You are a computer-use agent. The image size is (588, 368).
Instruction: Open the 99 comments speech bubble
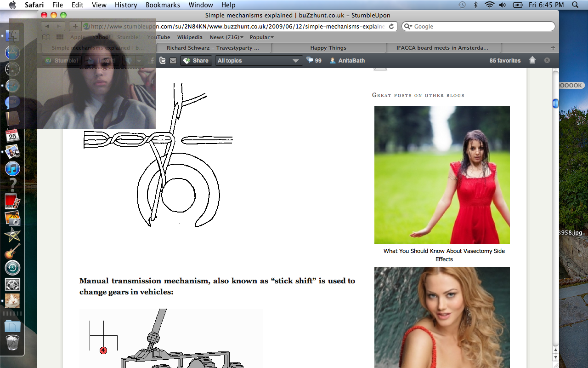[314, 60]
